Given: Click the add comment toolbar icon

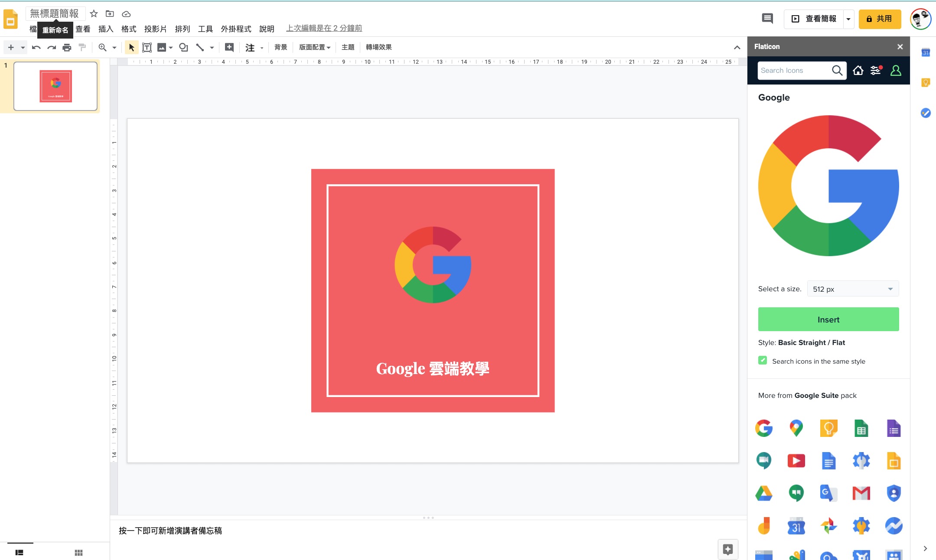Looking at the screenshot, I should [x=229, y=47].
